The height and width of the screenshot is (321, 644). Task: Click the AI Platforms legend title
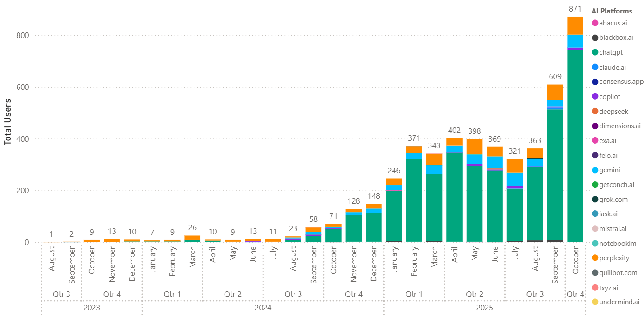[x=612, y=11]
